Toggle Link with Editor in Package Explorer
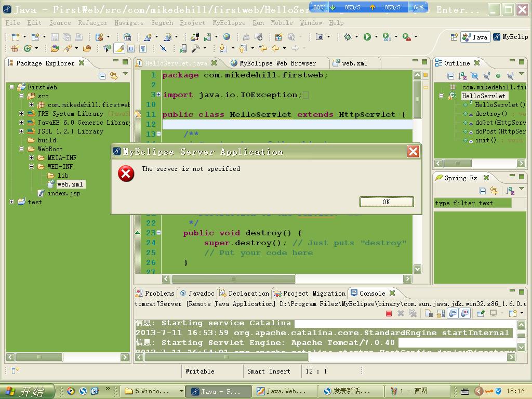Image resolution: width=532 pixels, height=399 pixels. [x=114, y=76]
